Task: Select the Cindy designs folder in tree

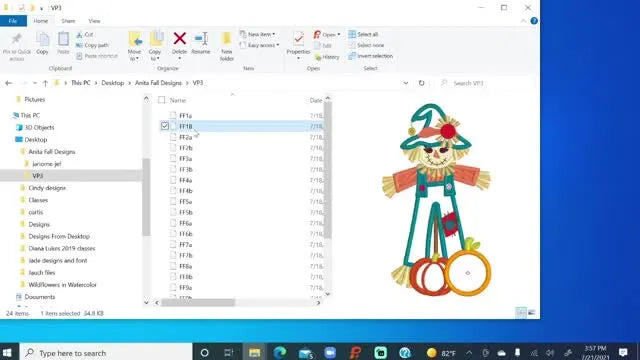Action: coord(47,188)
